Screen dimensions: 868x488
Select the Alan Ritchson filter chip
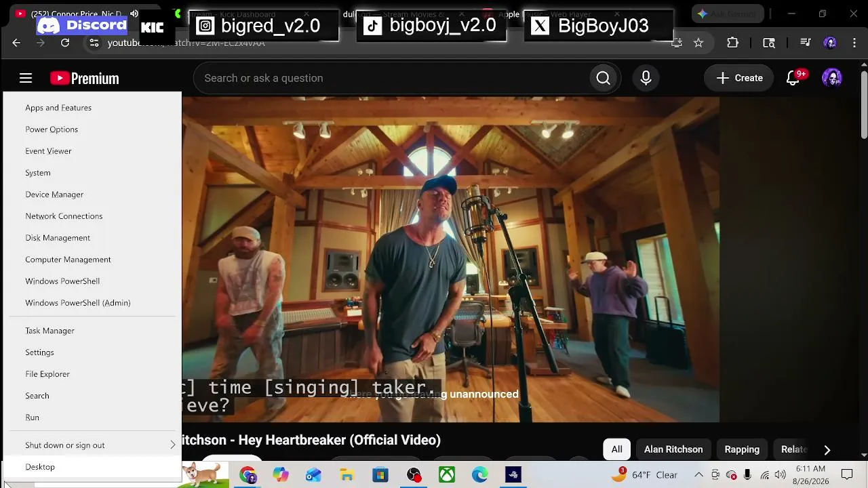click(673, 449)
